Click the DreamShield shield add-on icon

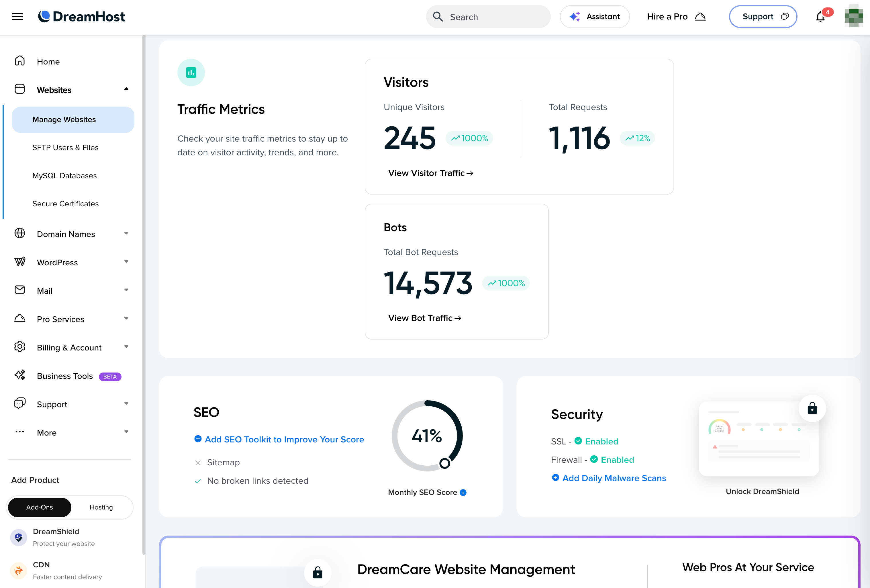[x=19, y=538]
